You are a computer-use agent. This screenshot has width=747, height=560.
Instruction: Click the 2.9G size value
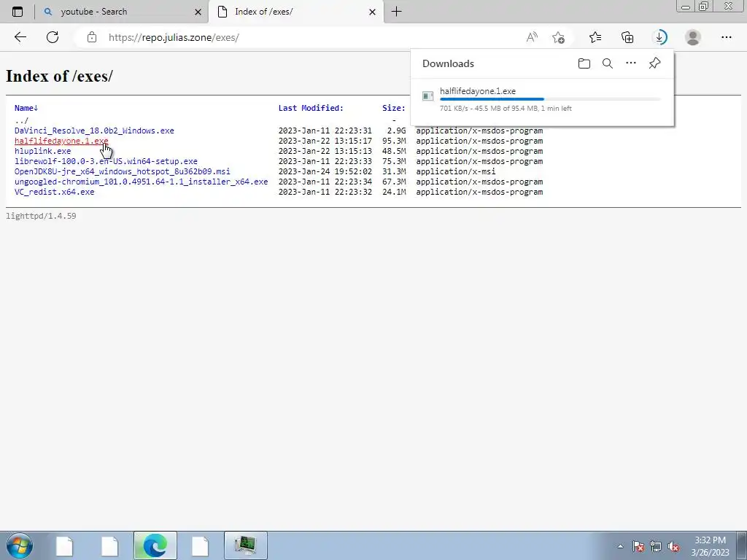click(x=396, y=131)
